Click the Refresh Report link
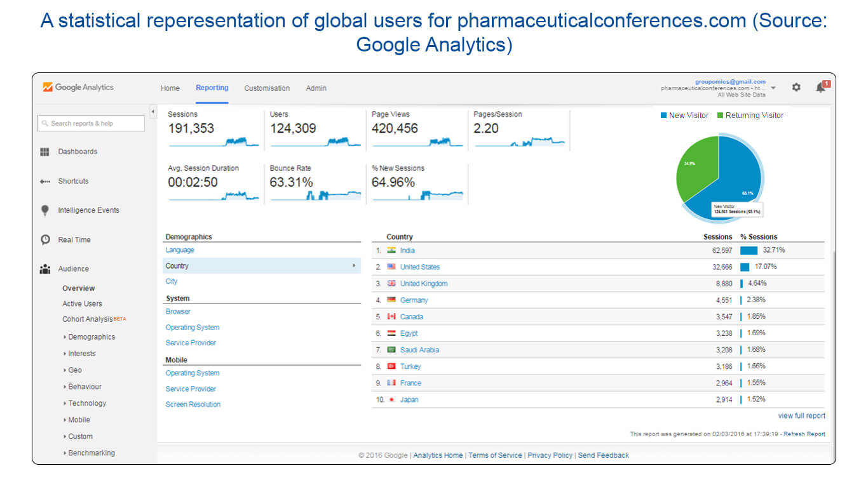 pos(804,434)
